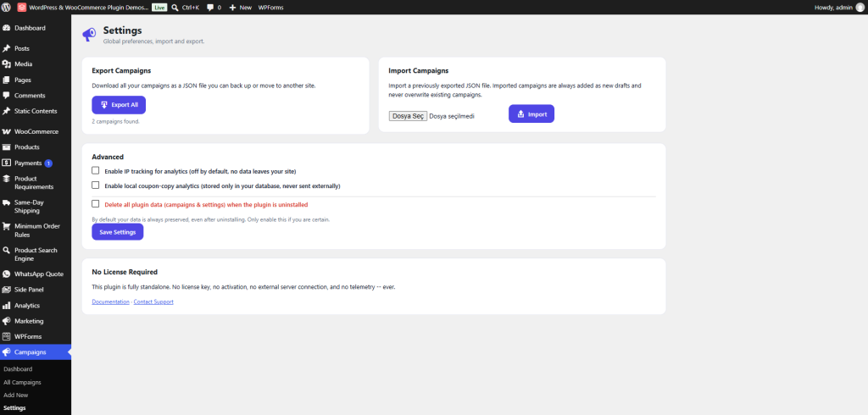This screenshot has width=868, height=415.
Task: Open Product Search Engine sidebar item
Action: coord(36,255)
